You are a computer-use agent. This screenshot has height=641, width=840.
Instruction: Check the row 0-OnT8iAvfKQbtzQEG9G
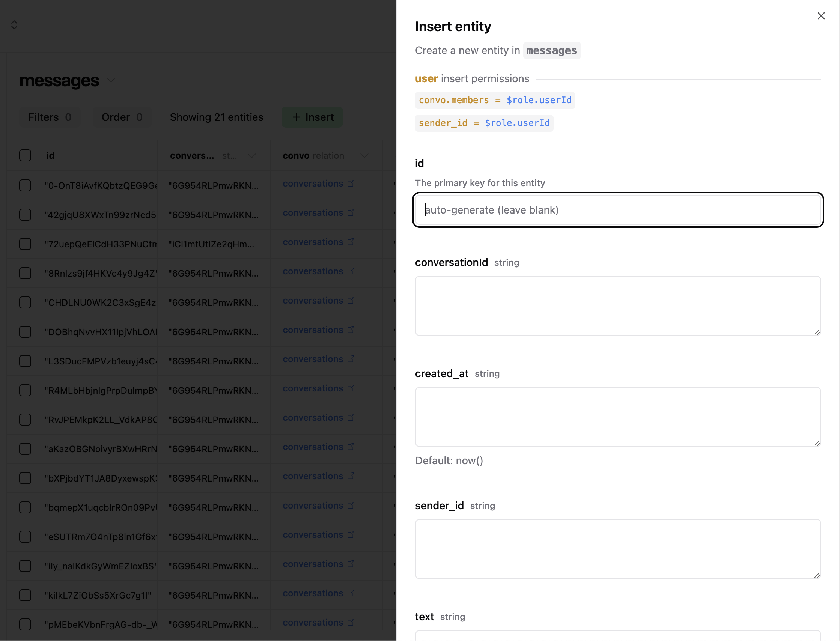[x=25, y=185]
